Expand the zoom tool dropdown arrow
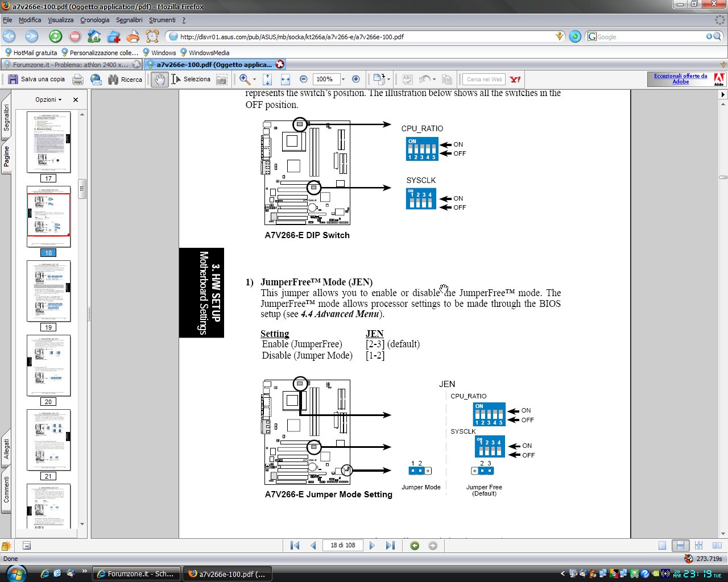This screenshot has height=582, width=728. coord(254,80)
